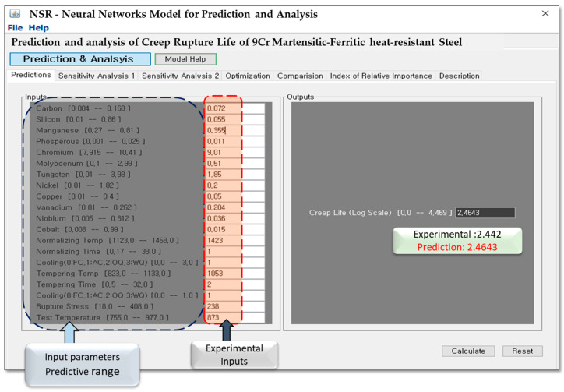The width and height of the screenshot is (564, 392).
Task: Click the Cobalt input field
Action: [235, 229]
